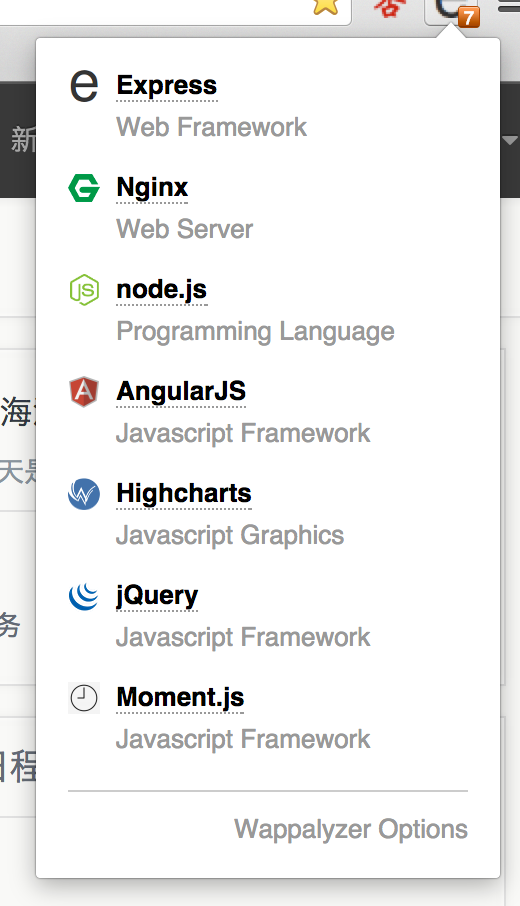Image resolution: width=520 pixels, height=906 pixels.
Task: Open dropdown arrow in the page's dark navbar
Action: [510, 140]
